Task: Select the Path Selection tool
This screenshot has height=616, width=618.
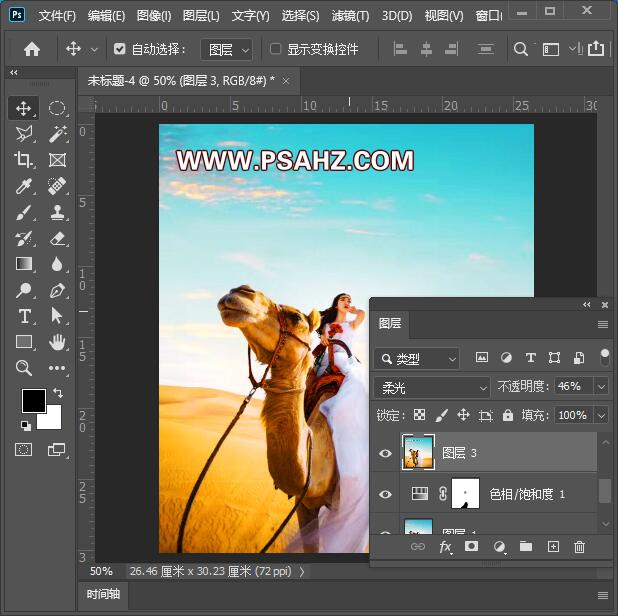Action: [x=57, y=316]
